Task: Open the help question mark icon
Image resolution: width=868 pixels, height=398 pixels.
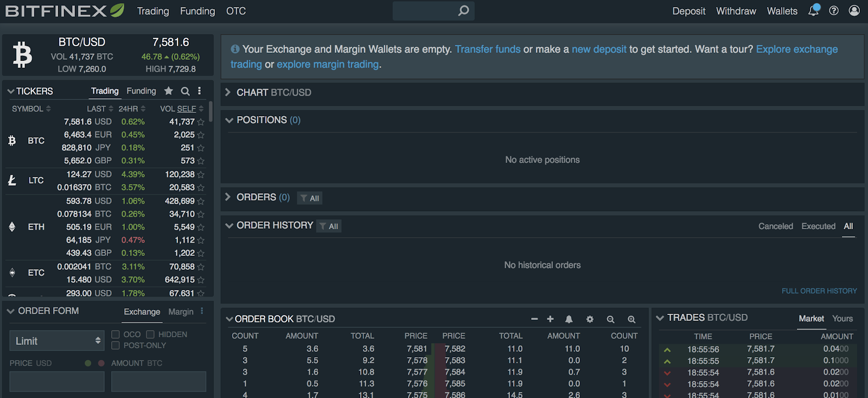Action: coord(834,11)
